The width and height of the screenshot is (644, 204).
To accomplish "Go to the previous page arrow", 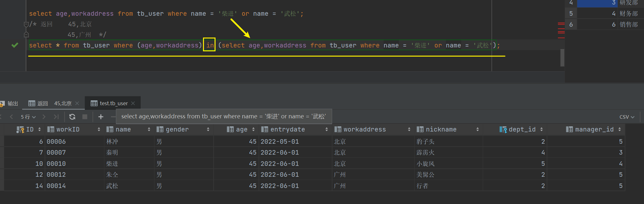I will coord(12,117).
